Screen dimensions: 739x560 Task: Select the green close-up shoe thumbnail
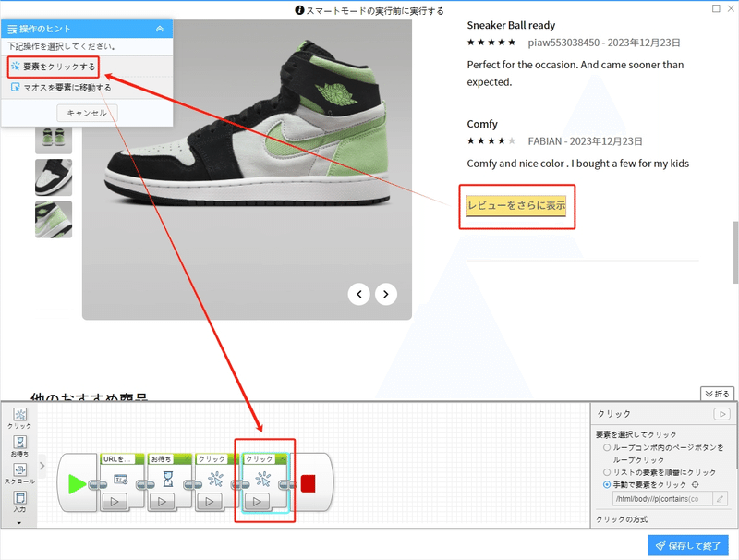click(x=54, y=219)
